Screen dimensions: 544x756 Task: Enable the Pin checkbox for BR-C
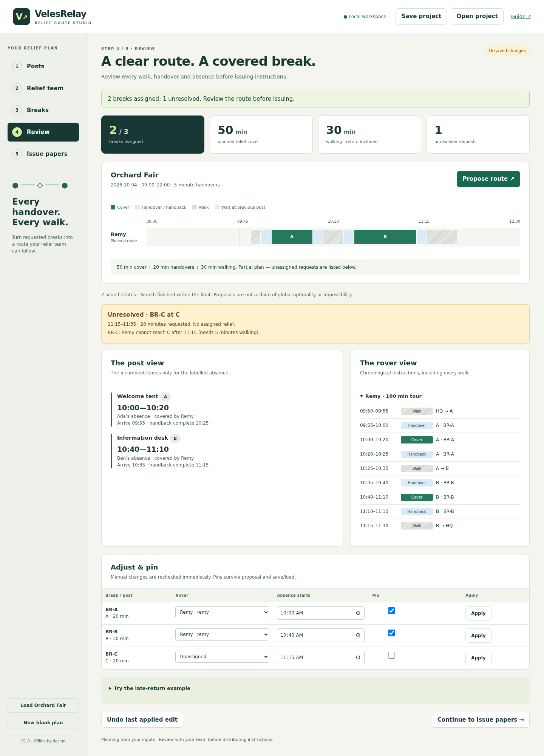tap(392, 655)
